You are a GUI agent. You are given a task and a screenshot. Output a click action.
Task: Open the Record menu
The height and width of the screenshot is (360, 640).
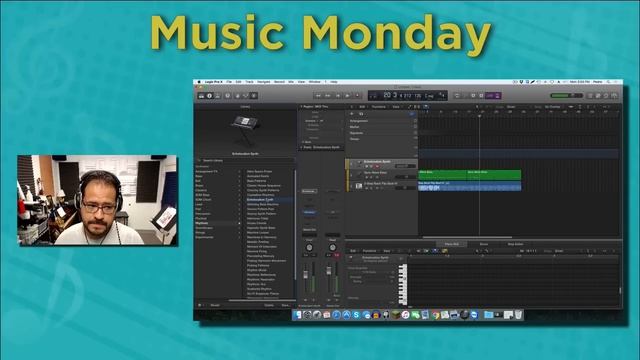(279, 82)
